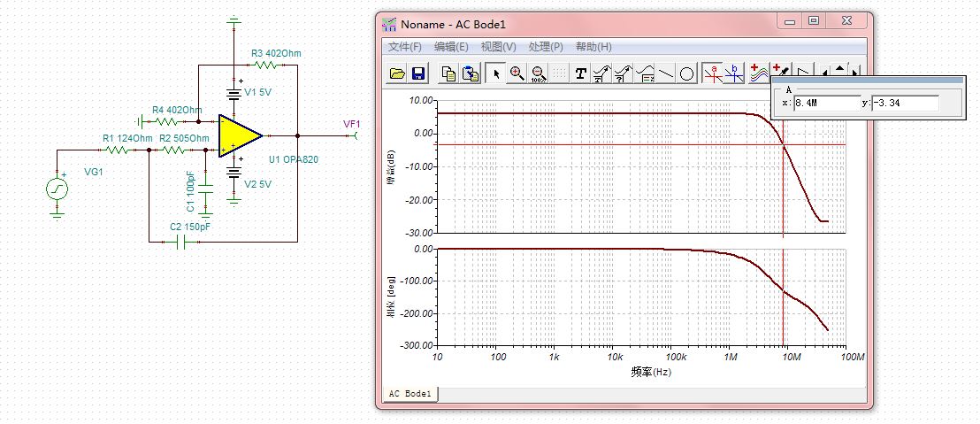Click the window's title bar app icon

(389, 25)
